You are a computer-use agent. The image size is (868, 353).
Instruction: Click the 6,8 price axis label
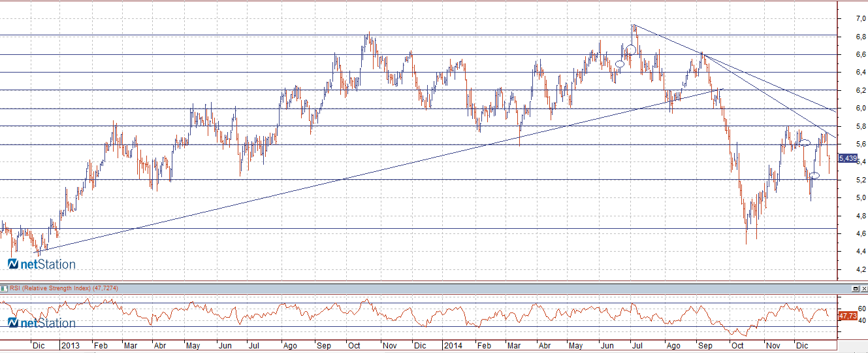[861, 37]
